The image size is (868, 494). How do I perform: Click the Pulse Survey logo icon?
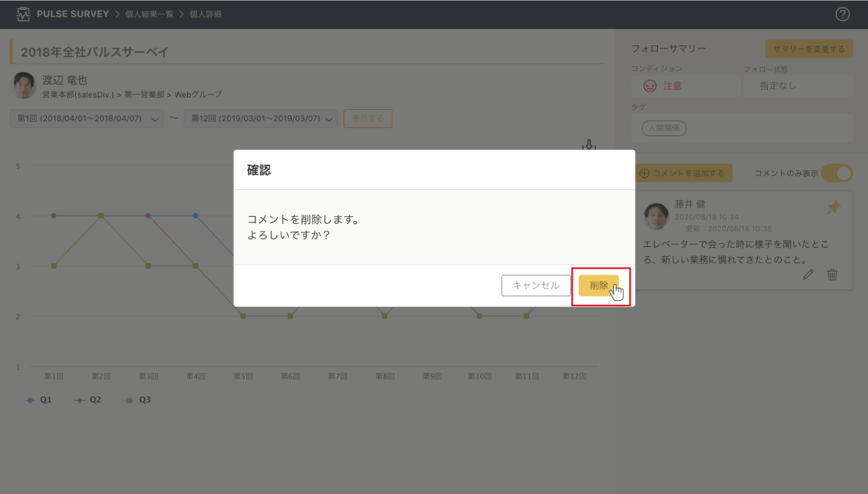coord(23,15)
